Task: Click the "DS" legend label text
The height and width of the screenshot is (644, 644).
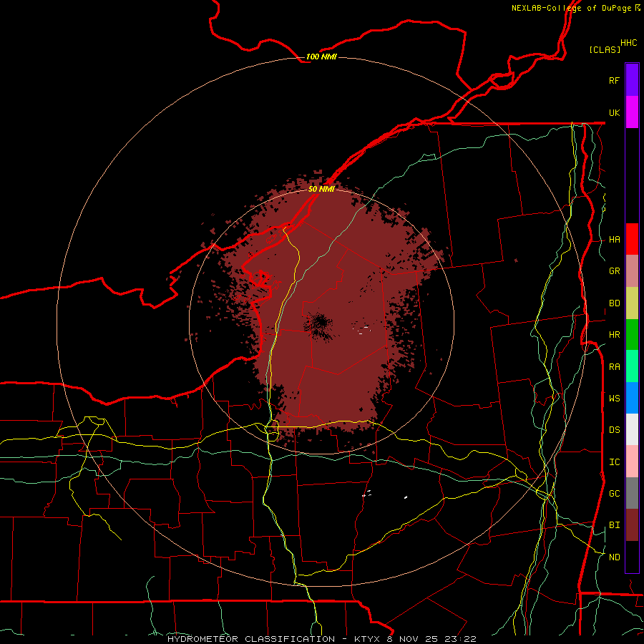Action: (x=615, y=430)
